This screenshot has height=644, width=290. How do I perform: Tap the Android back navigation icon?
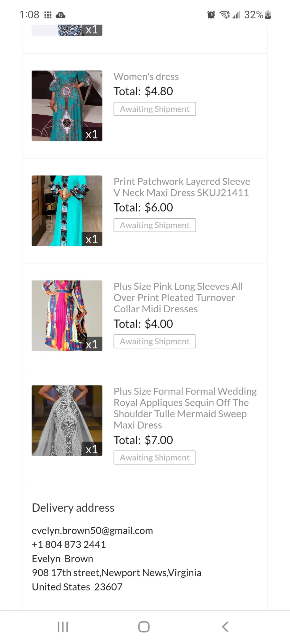tap(225, 627)
